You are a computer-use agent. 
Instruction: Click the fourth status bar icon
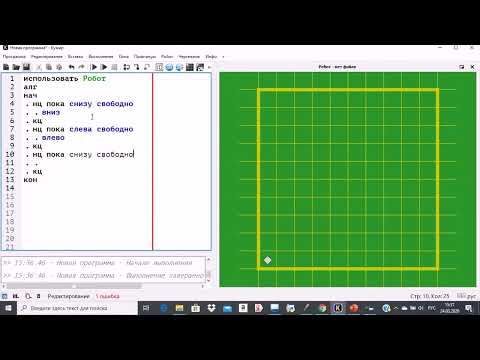tap(38, 296)
